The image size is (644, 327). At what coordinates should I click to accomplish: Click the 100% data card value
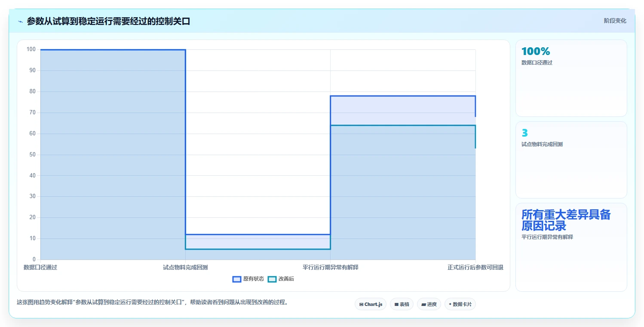(536, 52)
